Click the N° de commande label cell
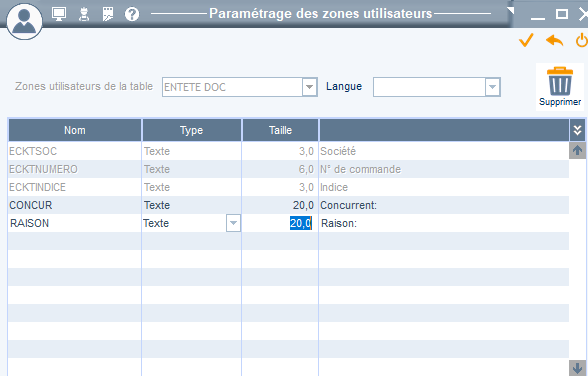Image resolution: width=588 pixels, height=376 pixels. tap(444, 169)
